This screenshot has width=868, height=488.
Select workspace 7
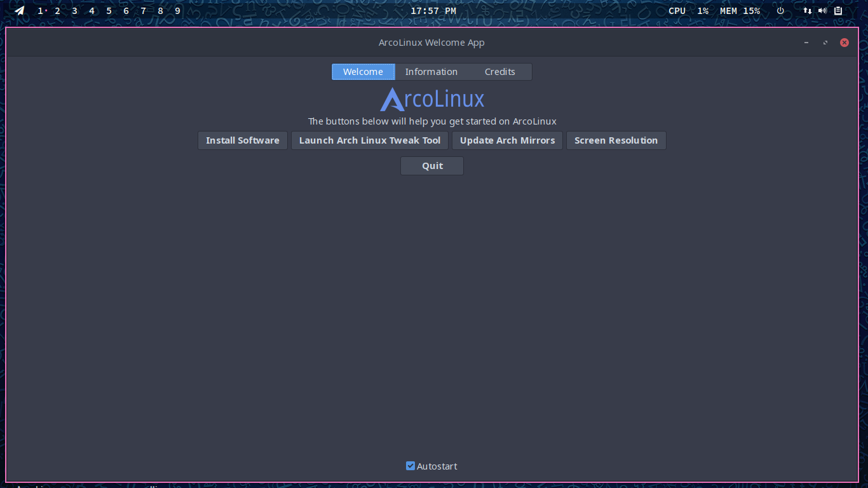coord(143,11)
